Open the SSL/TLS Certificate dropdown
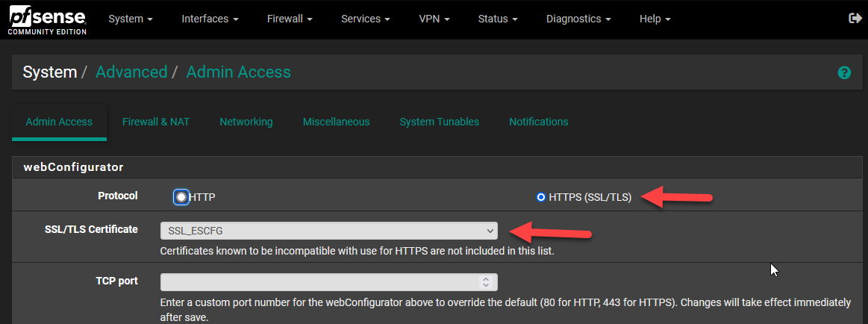 pyautogui.click(x=329, y=231)
